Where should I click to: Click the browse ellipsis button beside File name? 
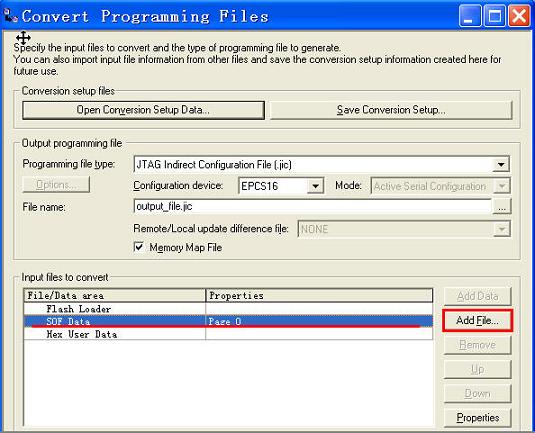click(502, 206)
